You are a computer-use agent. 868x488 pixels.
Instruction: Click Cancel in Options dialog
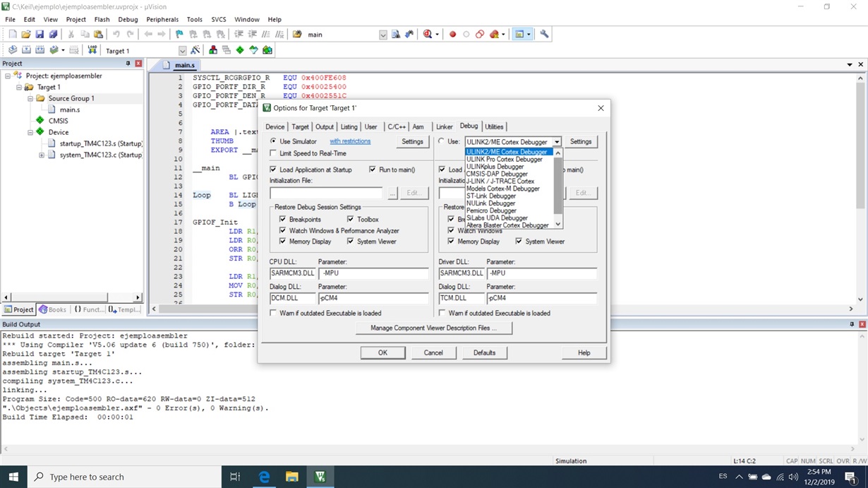pyautogui.click(x=433, y=352)
